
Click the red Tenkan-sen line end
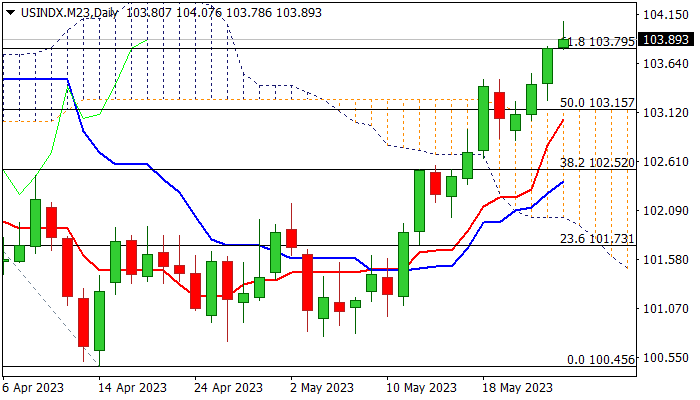click(563, 120)
